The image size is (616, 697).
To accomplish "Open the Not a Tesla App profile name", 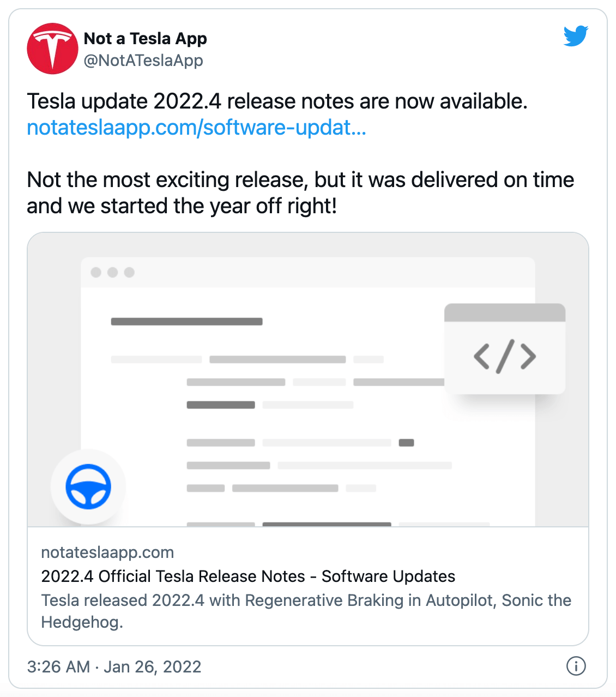I will click(145, 39).
